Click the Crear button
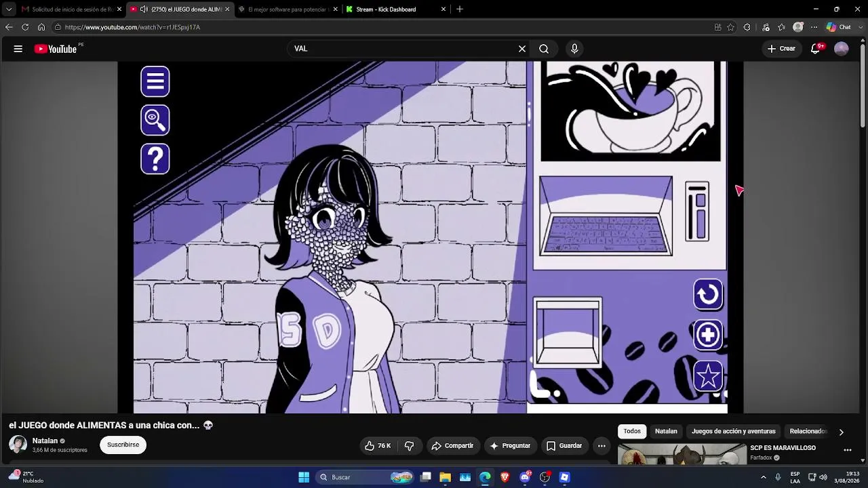Image resolution: width=868 pixels, height=488 pixels. (x=781, y=49)
